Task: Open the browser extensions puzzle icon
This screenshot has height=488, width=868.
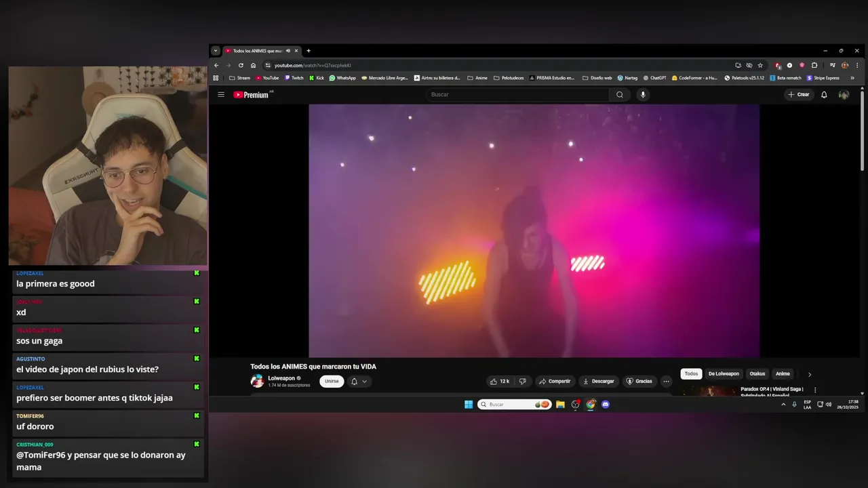Action: tap(814, 65)
